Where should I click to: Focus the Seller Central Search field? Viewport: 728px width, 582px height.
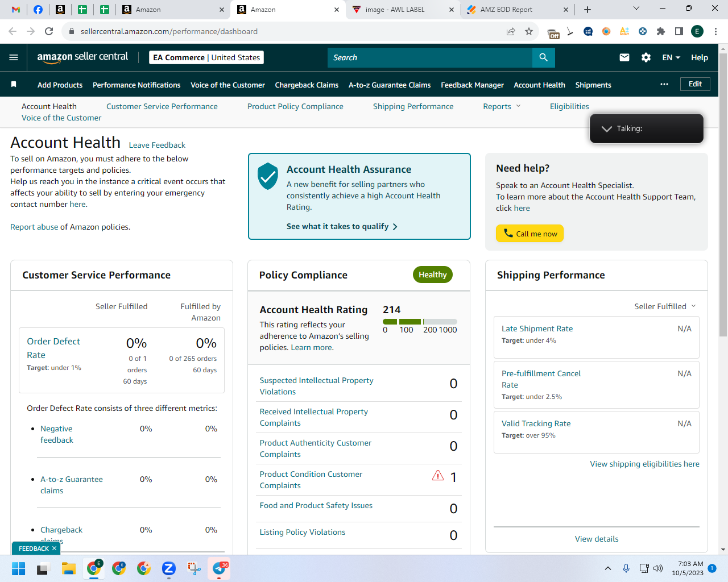pos(430,57)
